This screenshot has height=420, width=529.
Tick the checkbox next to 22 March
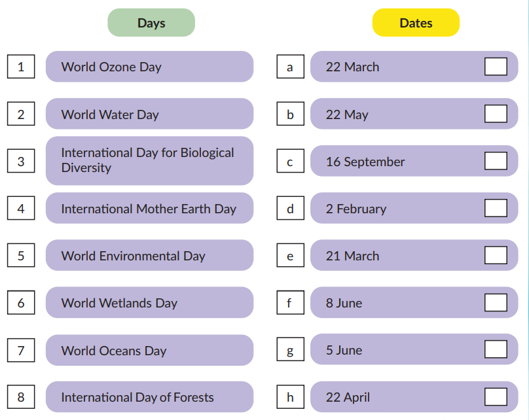(x=496, y=67)
